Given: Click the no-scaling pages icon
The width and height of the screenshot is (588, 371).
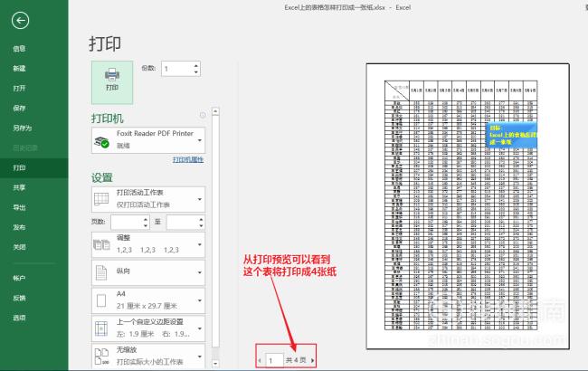Looking at the screenshot, I should [x=101, y=357].
